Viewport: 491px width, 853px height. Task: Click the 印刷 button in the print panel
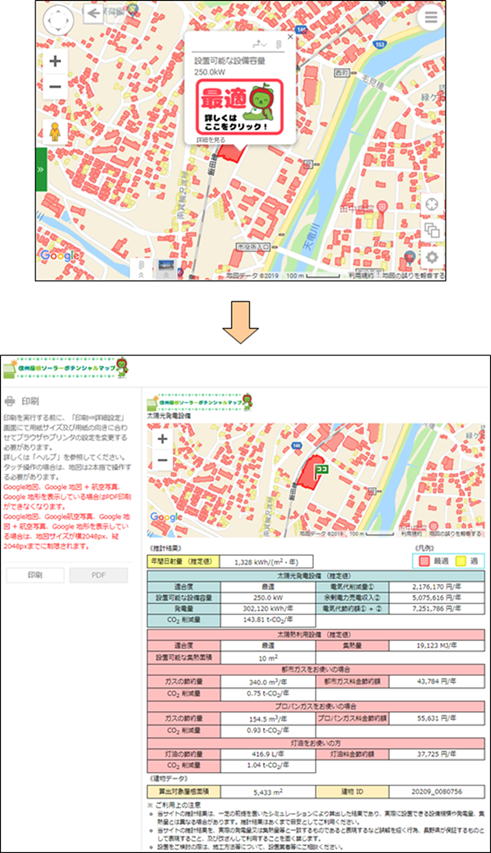tap(35, 575)
